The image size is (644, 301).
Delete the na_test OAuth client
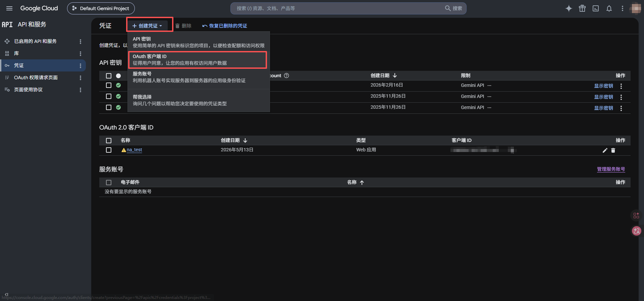tap(613, 150)
